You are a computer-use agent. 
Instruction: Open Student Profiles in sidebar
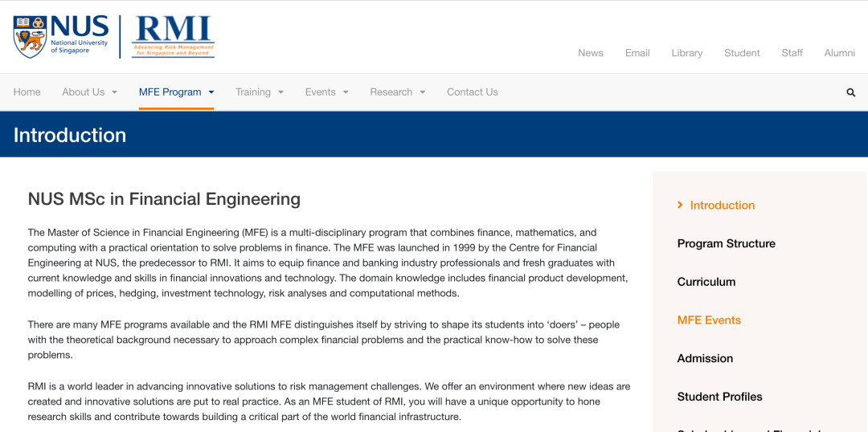(x=719, y=397)
